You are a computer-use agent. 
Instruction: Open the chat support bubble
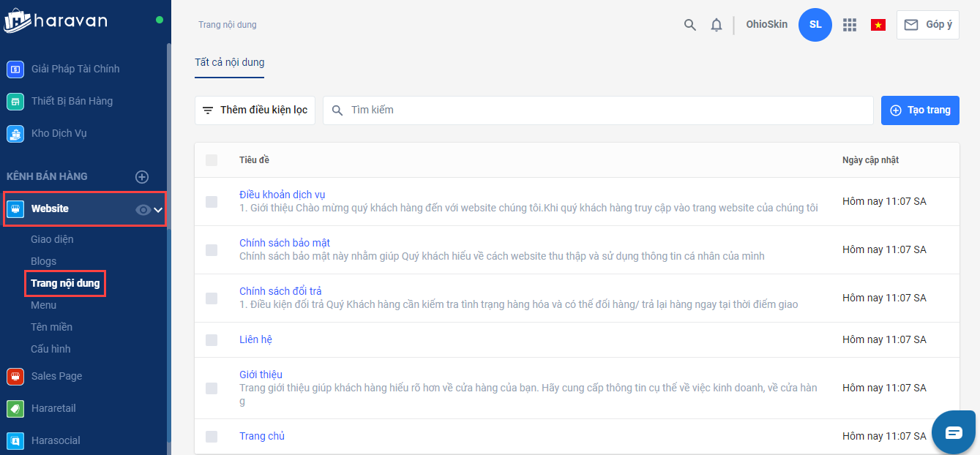click(954, 432)
